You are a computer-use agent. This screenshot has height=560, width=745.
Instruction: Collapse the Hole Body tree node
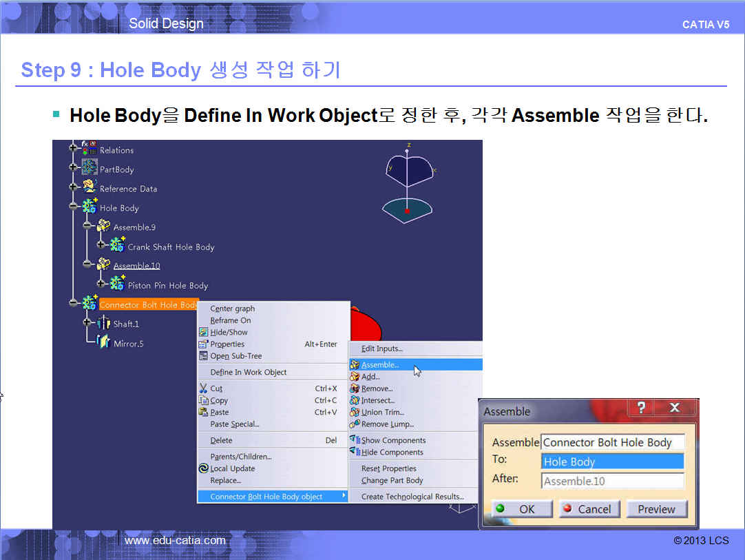(x=74, y=207)
